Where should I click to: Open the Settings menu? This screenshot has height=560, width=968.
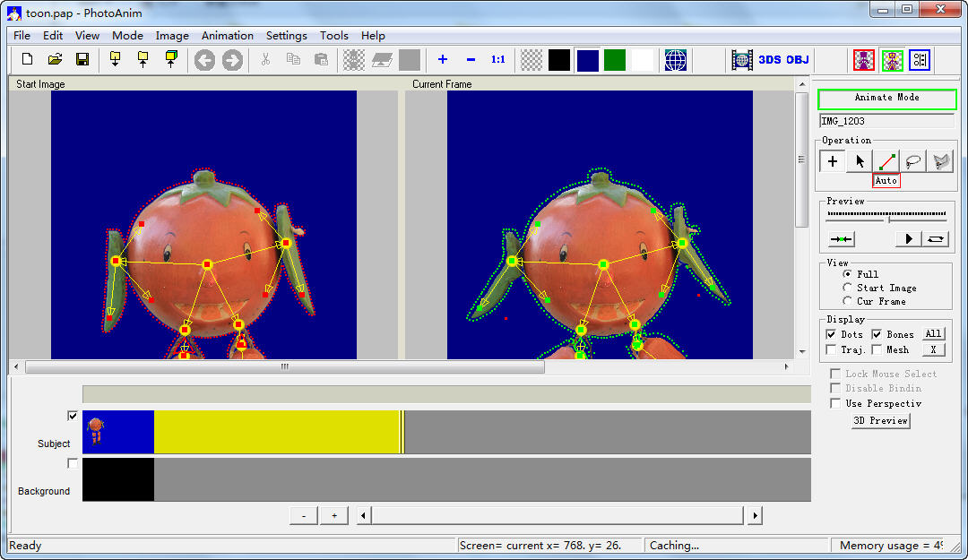[286, 36]
